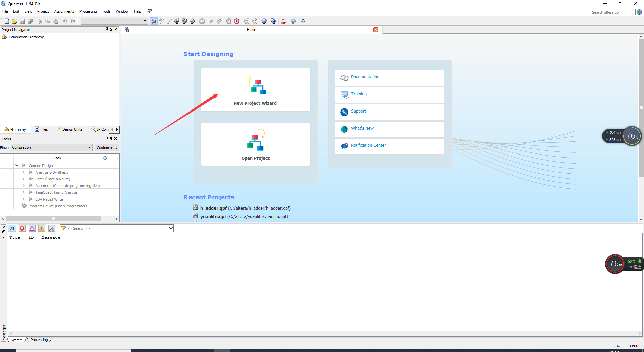The width and height of the screenshot is (644, 352).
Task: Click the Home house icon on tab bar
Action: pos(128,30)
